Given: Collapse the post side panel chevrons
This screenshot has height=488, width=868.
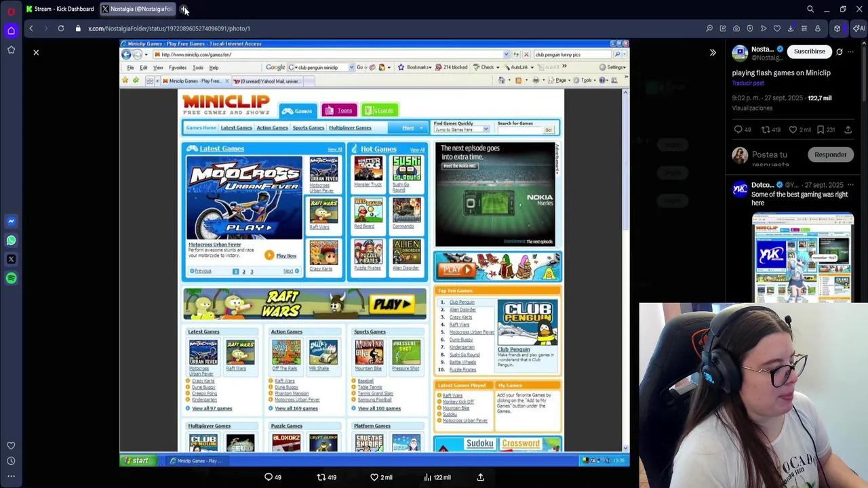Looking at the screenshot, I should point(713,52).
